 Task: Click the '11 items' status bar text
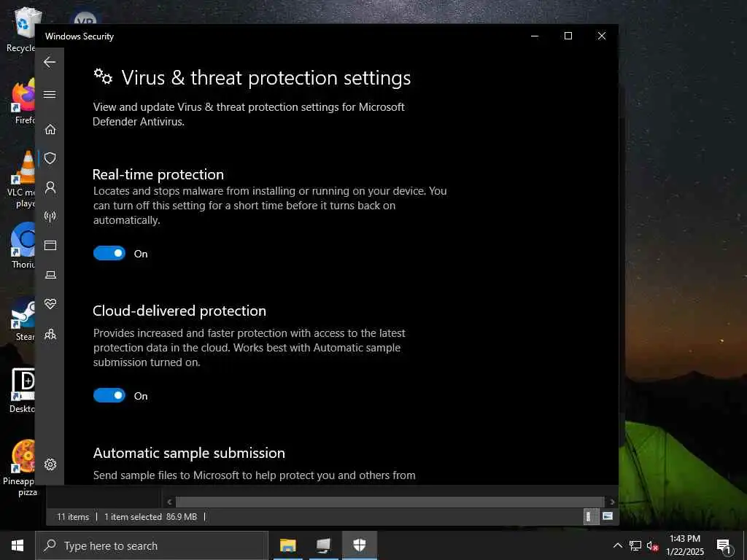coord(73,517)
